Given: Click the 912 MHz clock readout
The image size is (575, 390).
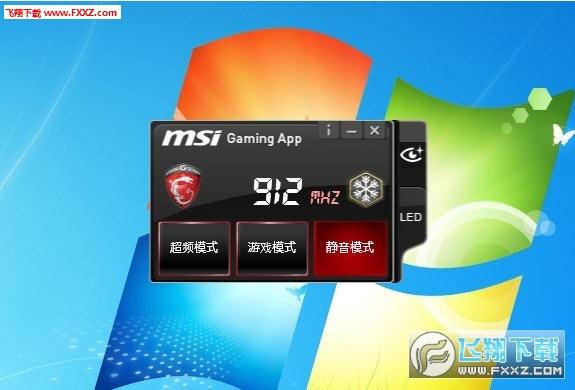Looking at the screenshot, I should [x=296, y=192].
